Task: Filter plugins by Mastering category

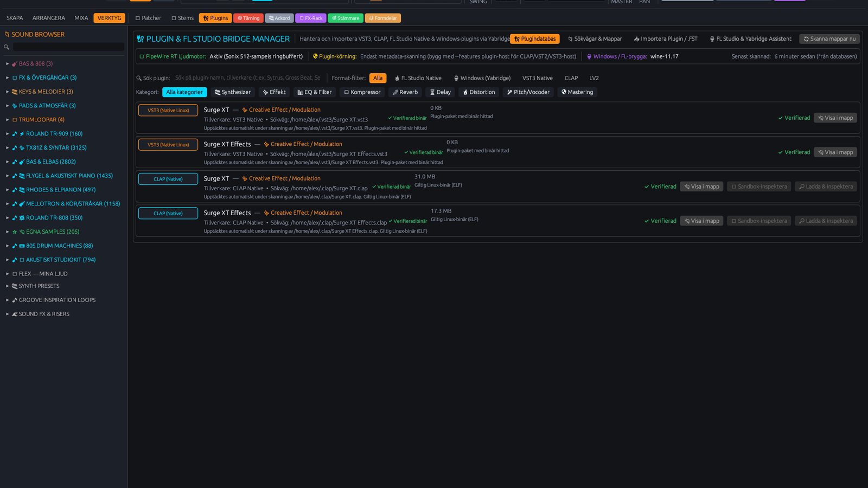Action: point(577,92)
